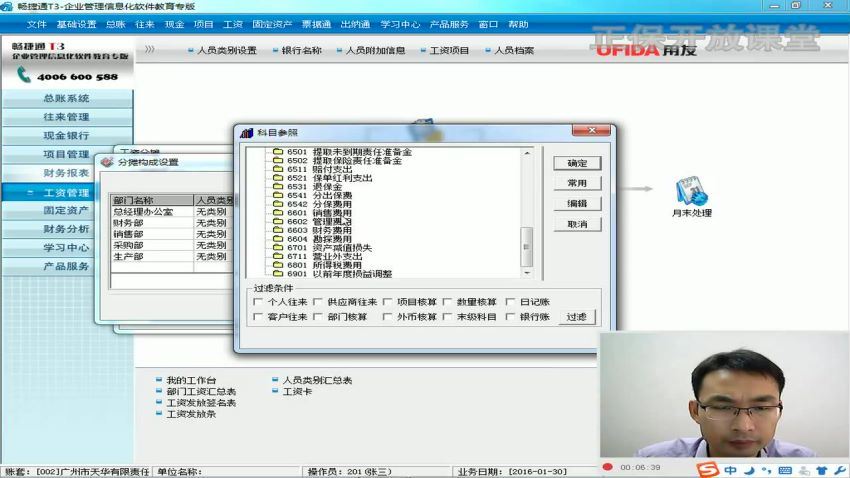Open the 帮助 menu
The width and height of the screenshot is (850, 478).
518,24
